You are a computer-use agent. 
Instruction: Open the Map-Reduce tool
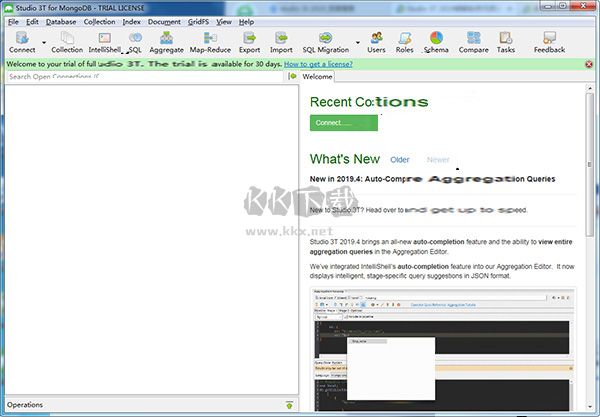(x=210, y=42)
